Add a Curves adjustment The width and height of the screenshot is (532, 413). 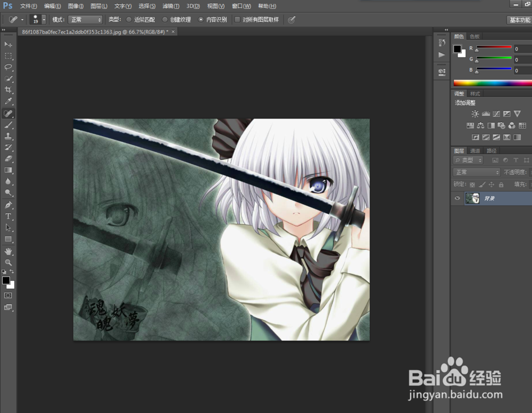pyautogui.click(x=496, y=114)
